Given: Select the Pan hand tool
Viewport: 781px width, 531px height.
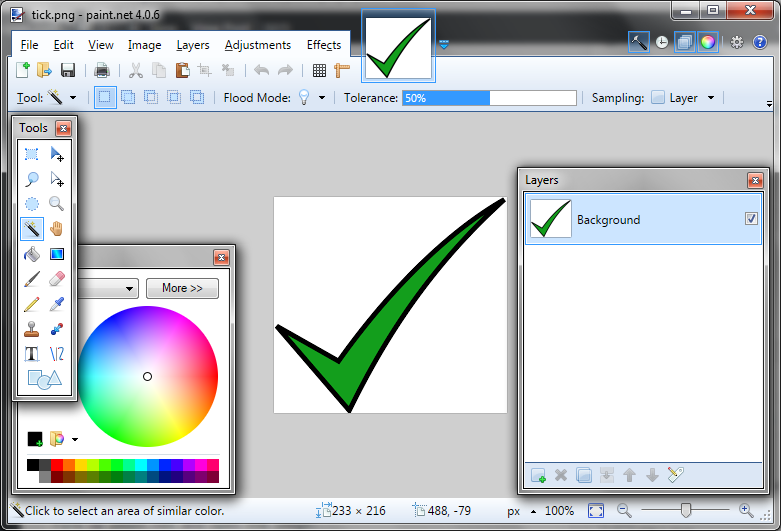Looking at the screenshot, I should (x=57, y=229).
